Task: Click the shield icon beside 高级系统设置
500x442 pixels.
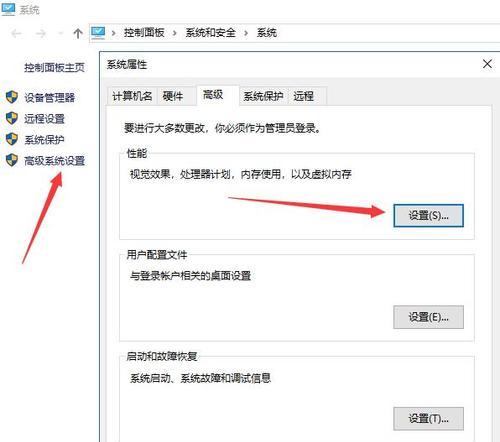Action: (x=12, y=160)
